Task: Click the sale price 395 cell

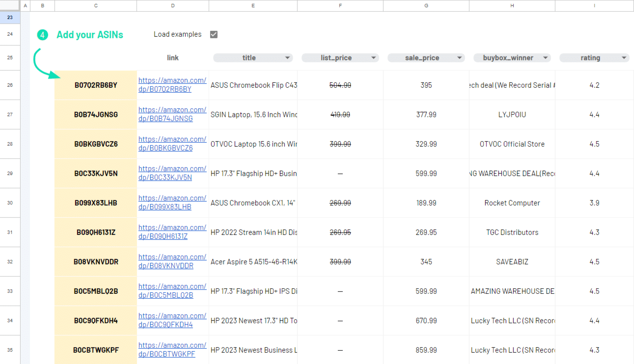Action: [x=426, y=85]
